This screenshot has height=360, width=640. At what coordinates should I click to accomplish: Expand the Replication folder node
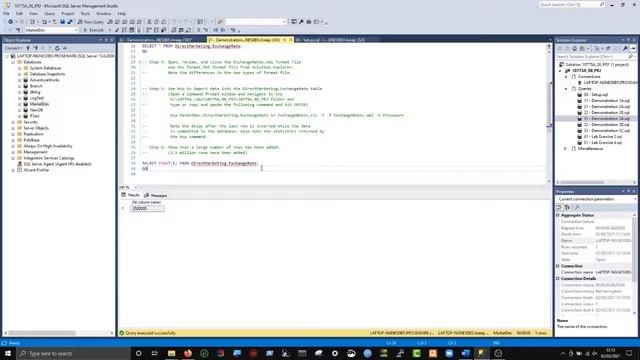13,134
